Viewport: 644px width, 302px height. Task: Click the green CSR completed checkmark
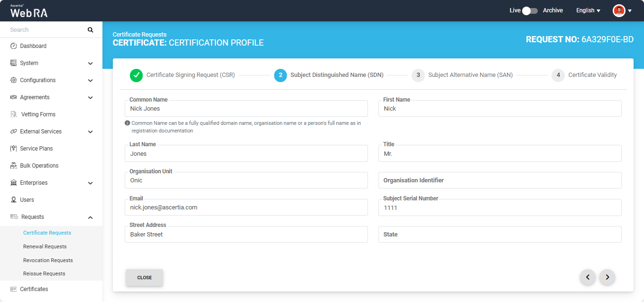(x=136, y=75)
